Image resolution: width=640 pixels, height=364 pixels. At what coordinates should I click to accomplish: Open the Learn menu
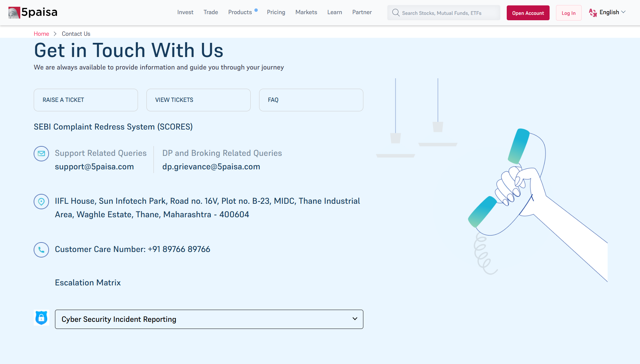coord(334,12)
